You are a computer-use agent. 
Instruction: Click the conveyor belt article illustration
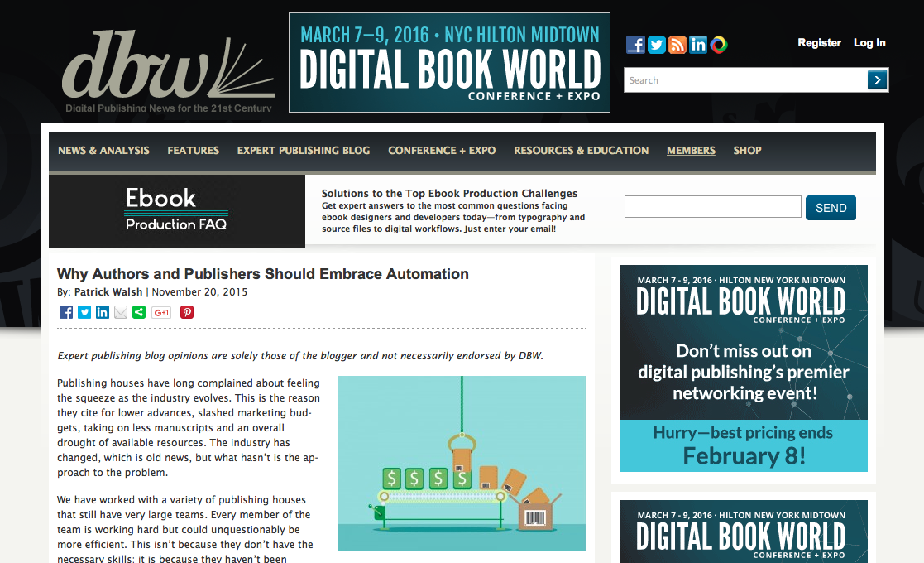click(x=462, y=464)
